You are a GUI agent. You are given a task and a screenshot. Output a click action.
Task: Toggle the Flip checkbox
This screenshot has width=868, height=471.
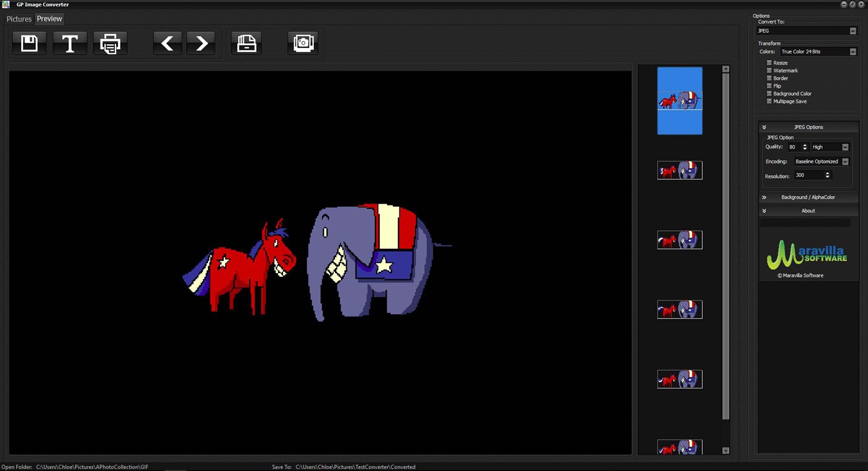tap(769, 86)
